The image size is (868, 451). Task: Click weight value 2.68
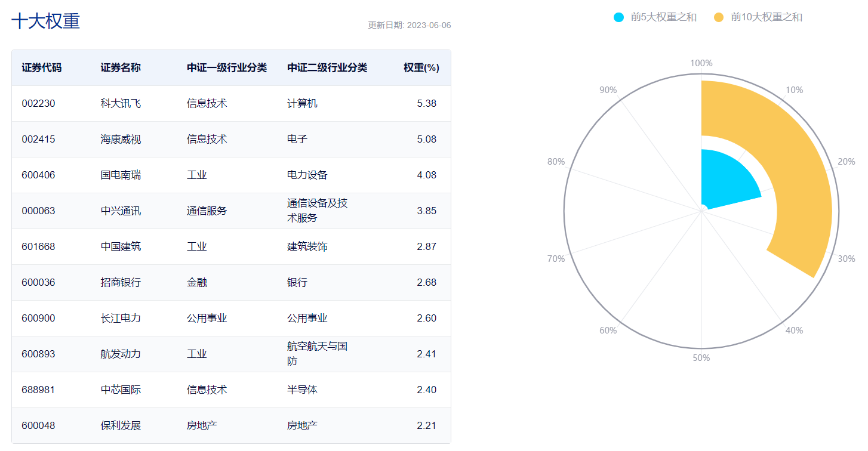427,283
